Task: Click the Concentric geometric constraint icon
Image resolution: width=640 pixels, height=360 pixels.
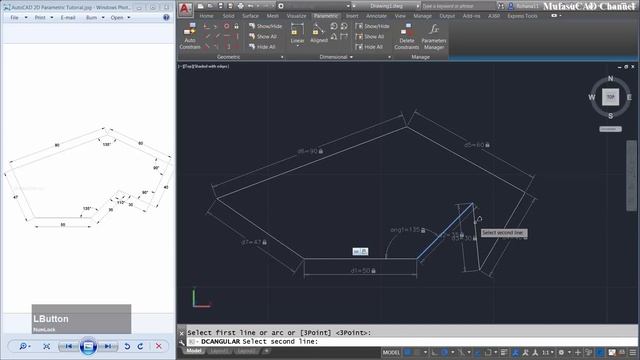Action: (227, 26)
